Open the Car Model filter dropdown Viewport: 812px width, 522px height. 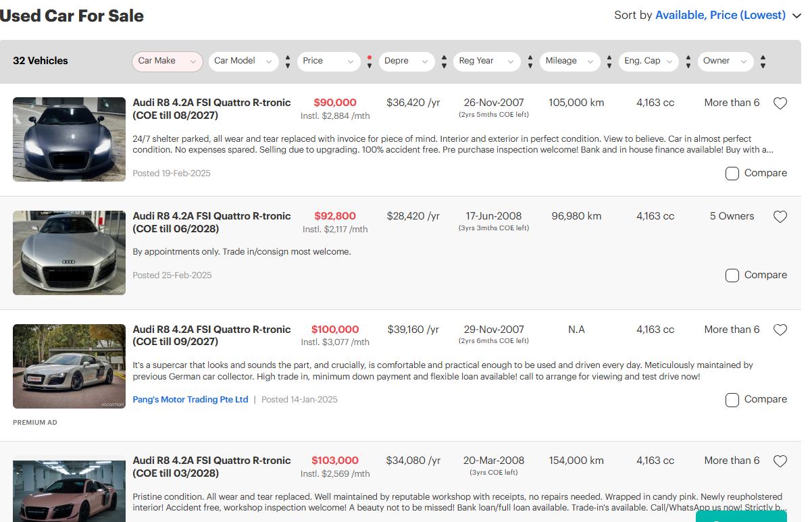(x=244, y=61)
